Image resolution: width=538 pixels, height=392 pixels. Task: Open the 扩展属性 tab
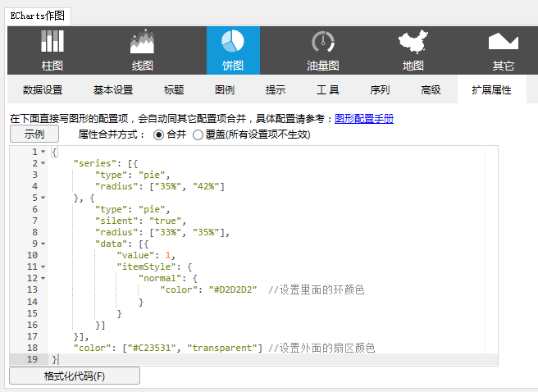click(x=492, y=90)
